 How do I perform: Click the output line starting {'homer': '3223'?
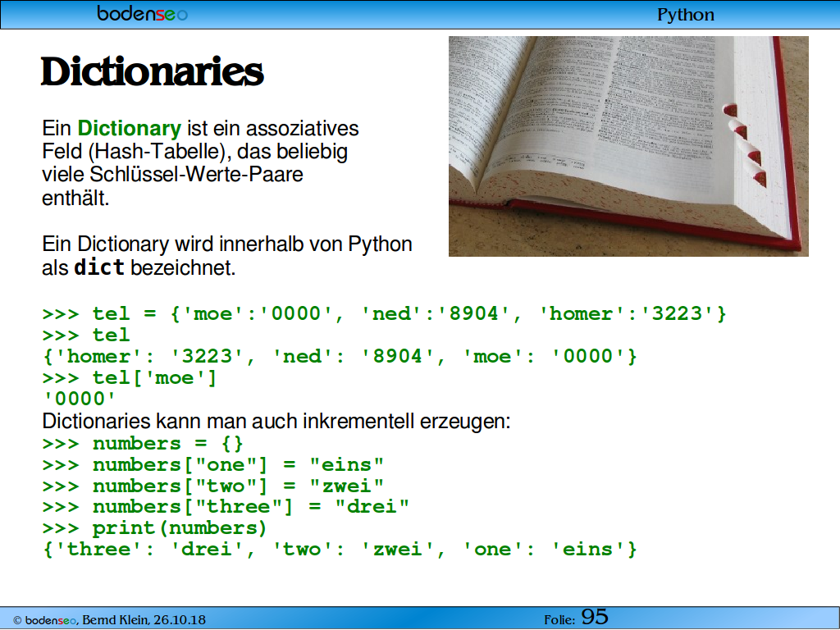(x=340, y=356)
